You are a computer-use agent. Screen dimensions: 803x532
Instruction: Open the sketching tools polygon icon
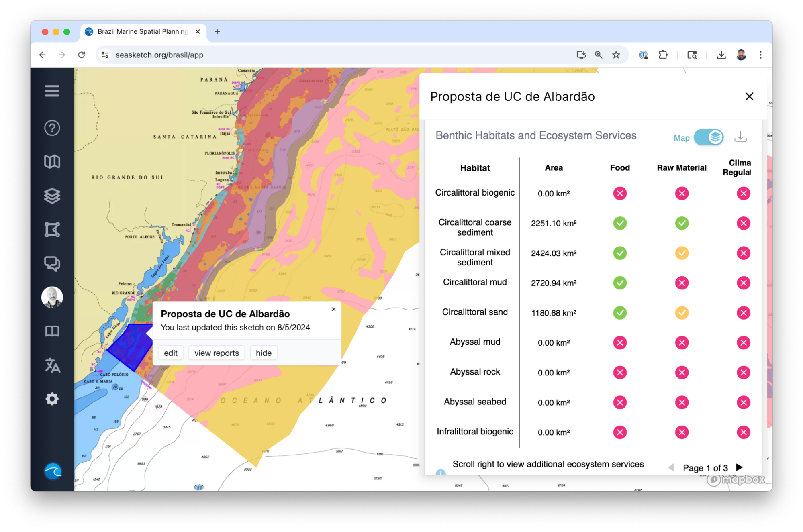point(52,230)
